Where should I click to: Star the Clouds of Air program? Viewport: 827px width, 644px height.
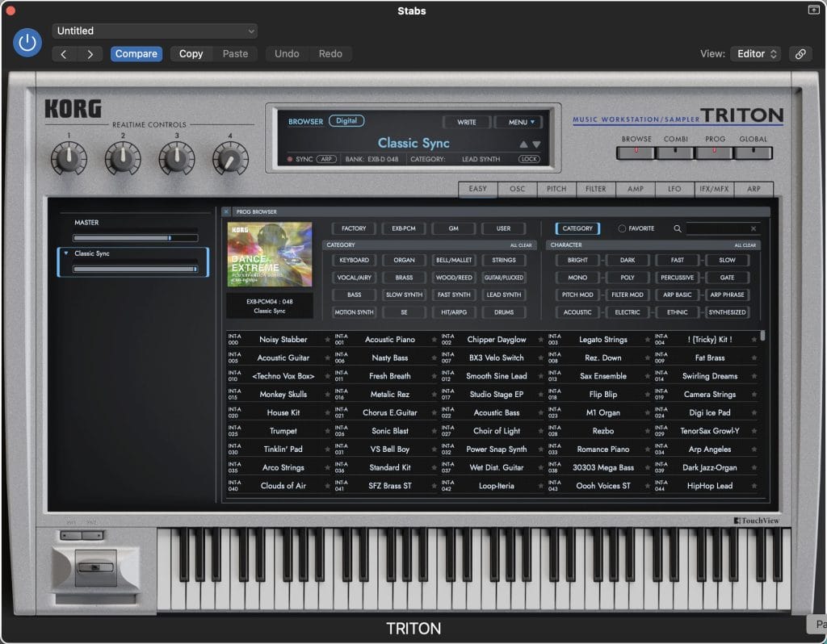(x=327, y=486)
